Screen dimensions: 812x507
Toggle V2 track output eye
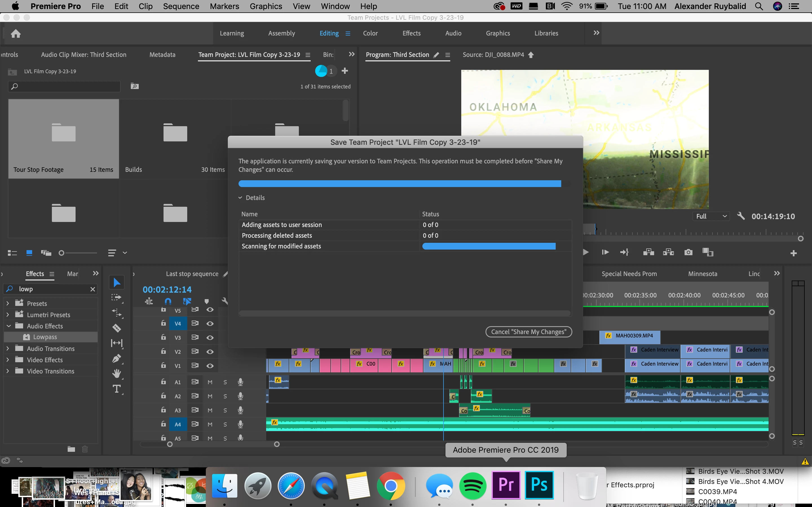pyautogui.click(x=210, y=352)
